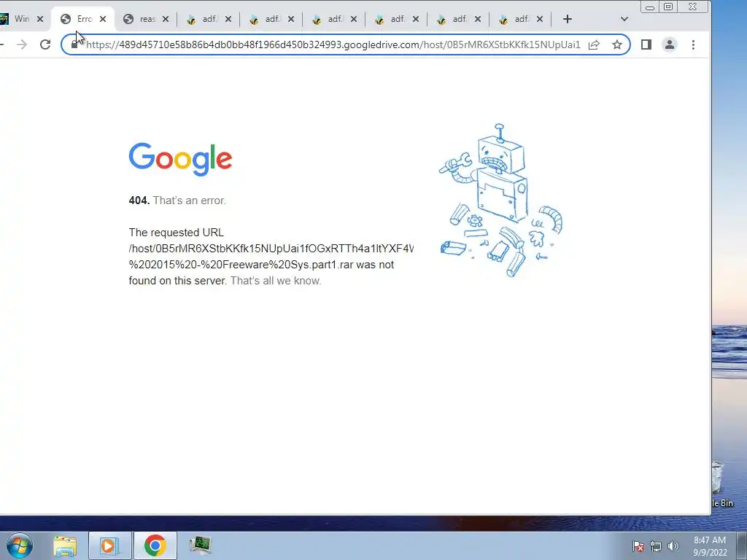Click the '404.' error code text
This screenshot has height=560, width=747.
139,201
